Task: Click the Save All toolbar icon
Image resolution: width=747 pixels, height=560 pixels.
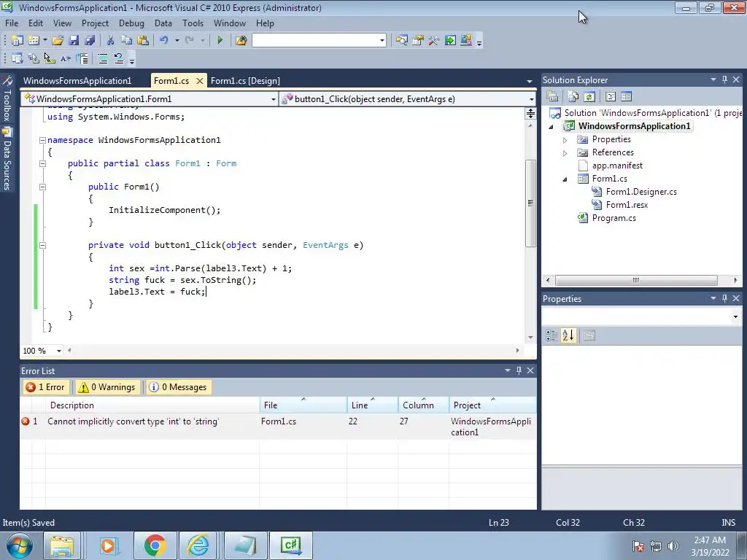Action: [x=90, y=41]
